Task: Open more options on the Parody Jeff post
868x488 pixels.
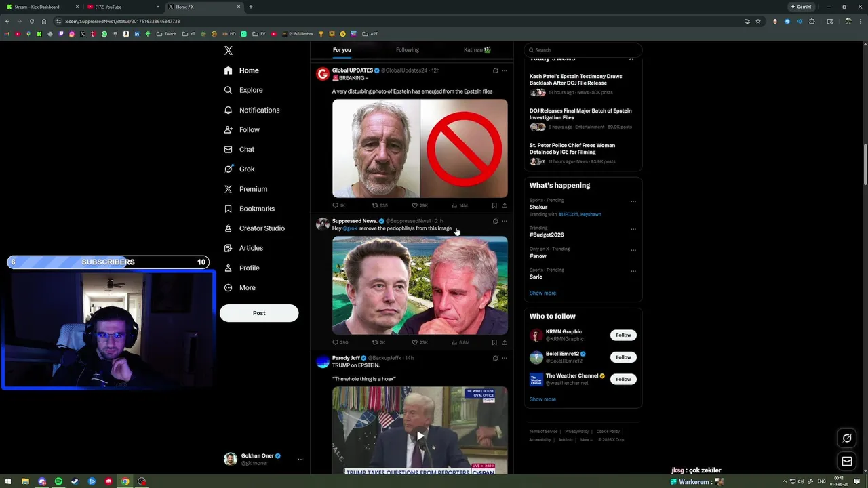Action: click(x=505, y=358)
